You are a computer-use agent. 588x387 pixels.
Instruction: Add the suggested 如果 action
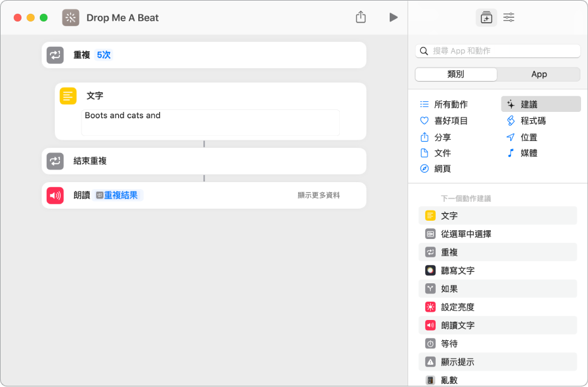click(x=498, y=289)
